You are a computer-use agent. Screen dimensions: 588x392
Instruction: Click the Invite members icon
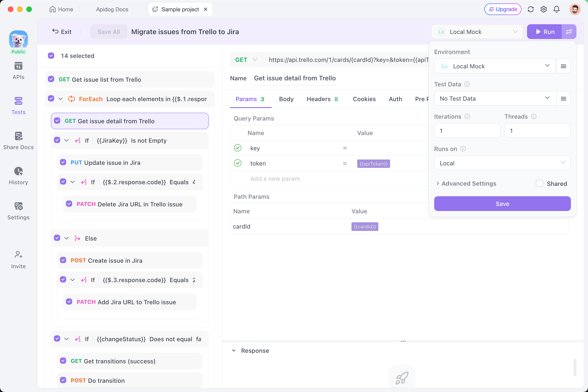(x=18, y=254)
